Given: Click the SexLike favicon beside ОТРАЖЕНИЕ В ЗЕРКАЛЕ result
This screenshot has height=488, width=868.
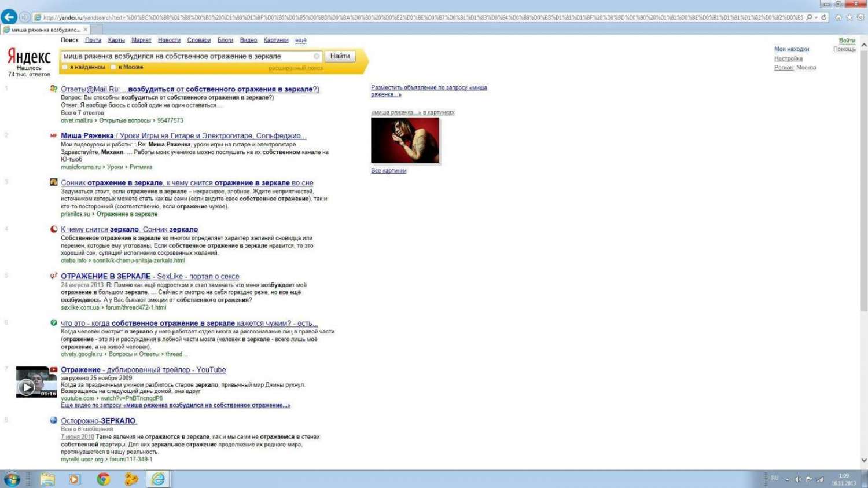Looking at the screenshot, I should [54, 276].
